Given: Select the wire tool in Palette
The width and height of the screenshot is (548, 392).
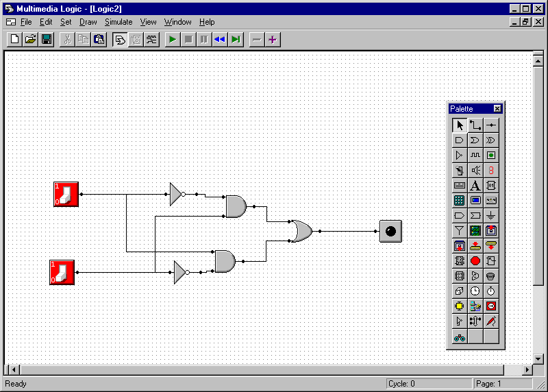Looking at the screenshot, I should (x=475, y=125).
